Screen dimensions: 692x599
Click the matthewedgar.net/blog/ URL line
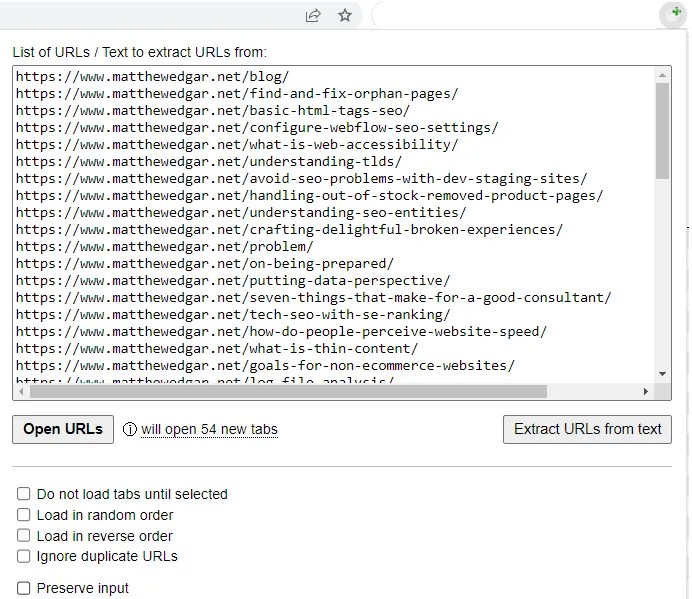(152, 77)
